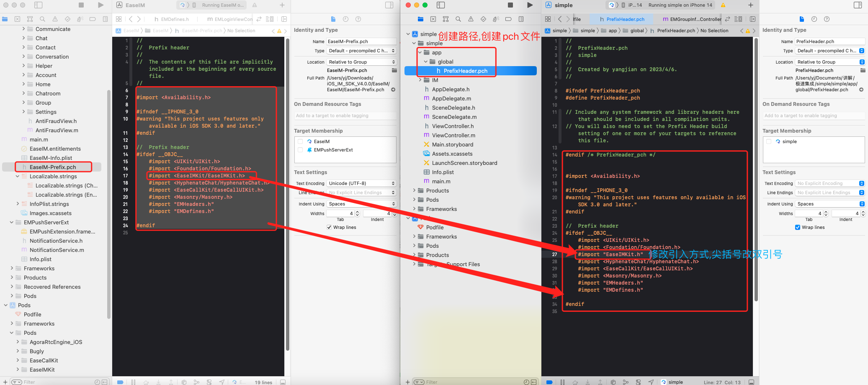The image size is (868, 385).
Task: Expand the EaseCallKit pod
Action: coord(18,360)
